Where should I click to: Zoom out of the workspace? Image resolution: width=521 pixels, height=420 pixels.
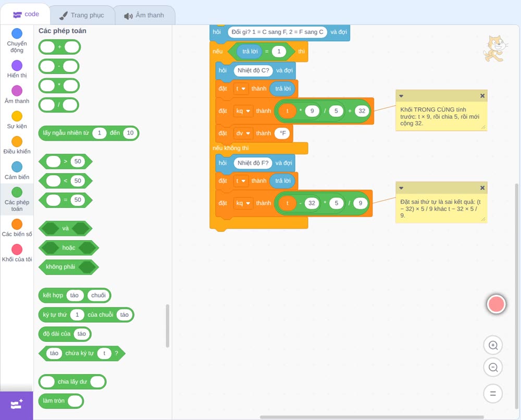click(493, 367)
